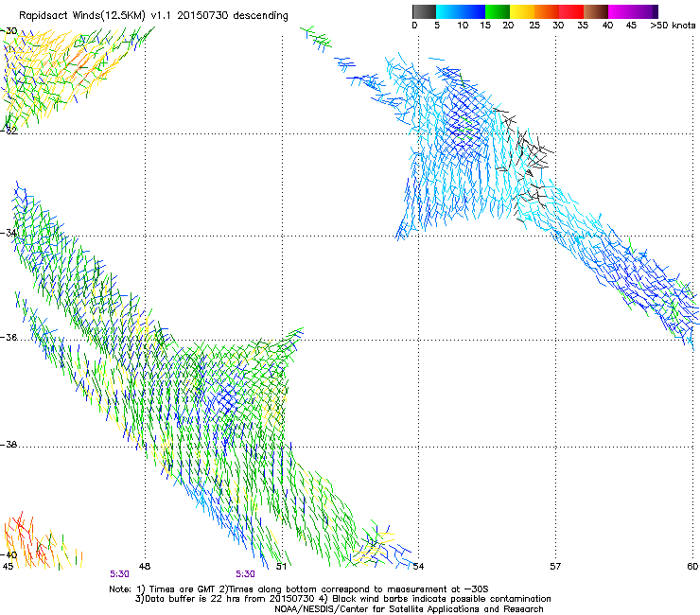Image resolution: width=700 pixels, height=615 pixels.
Task: Click the '25' label under the color bar
Action: (534, 26)
